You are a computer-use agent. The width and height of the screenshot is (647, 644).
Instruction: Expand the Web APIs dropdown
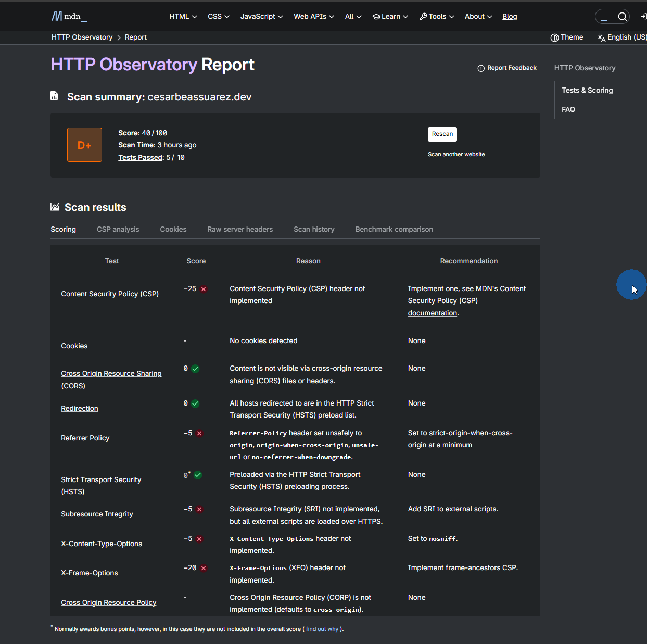tap(313, 16)
